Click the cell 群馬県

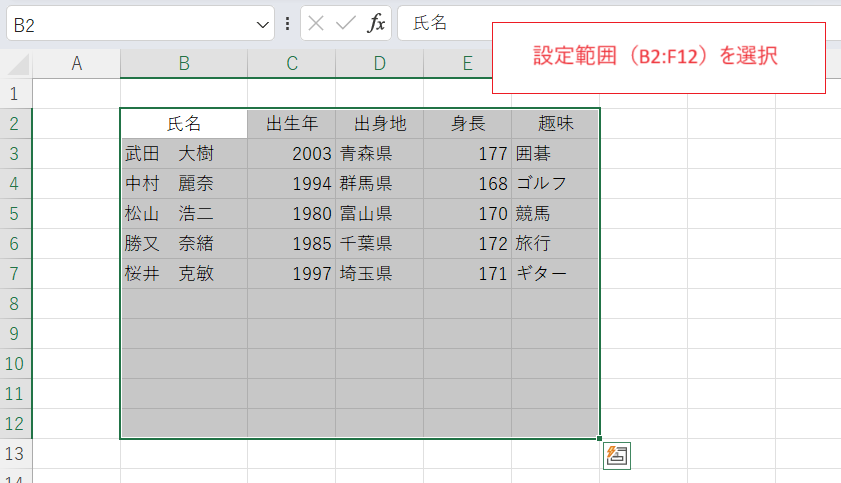tap(380, 184)
